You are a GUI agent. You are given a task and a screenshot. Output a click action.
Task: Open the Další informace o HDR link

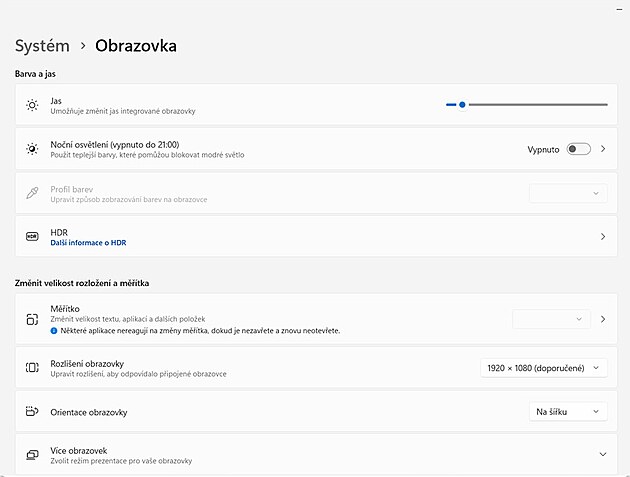88,243
